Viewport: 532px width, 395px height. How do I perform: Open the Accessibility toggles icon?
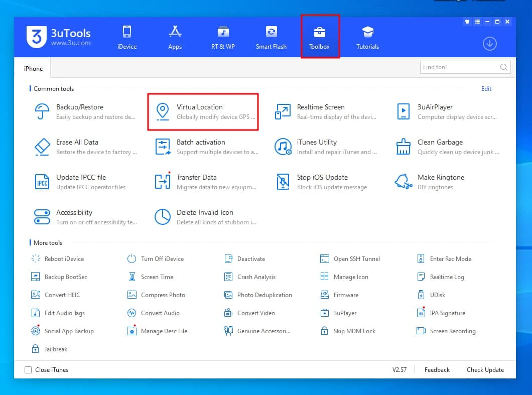coord(42,217)
